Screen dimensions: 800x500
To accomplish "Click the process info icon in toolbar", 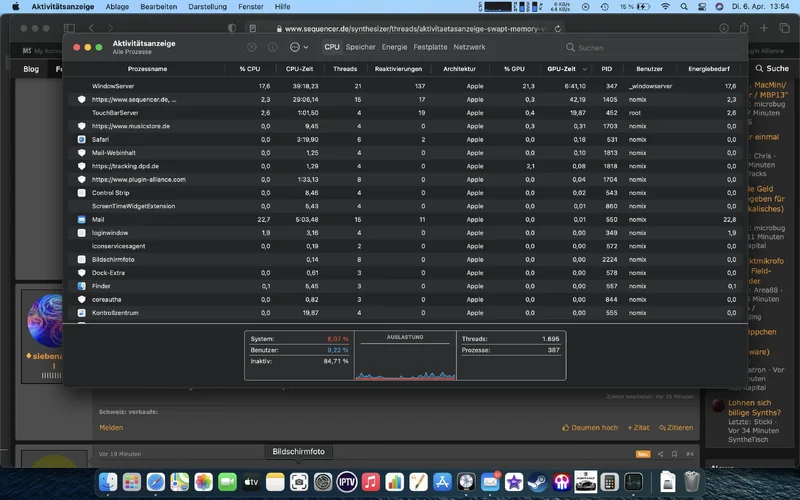I will (x=272, y=47).
